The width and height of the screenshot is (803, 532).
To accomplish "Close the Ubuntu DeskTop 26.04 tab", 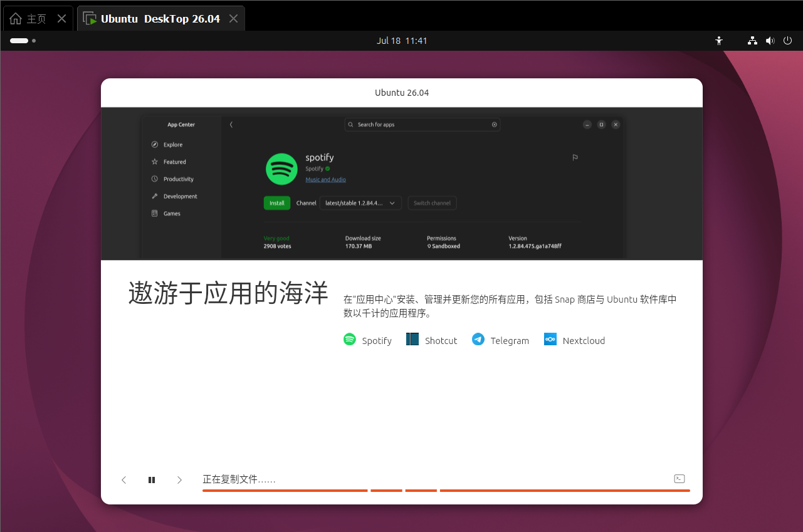I will 233,19.
